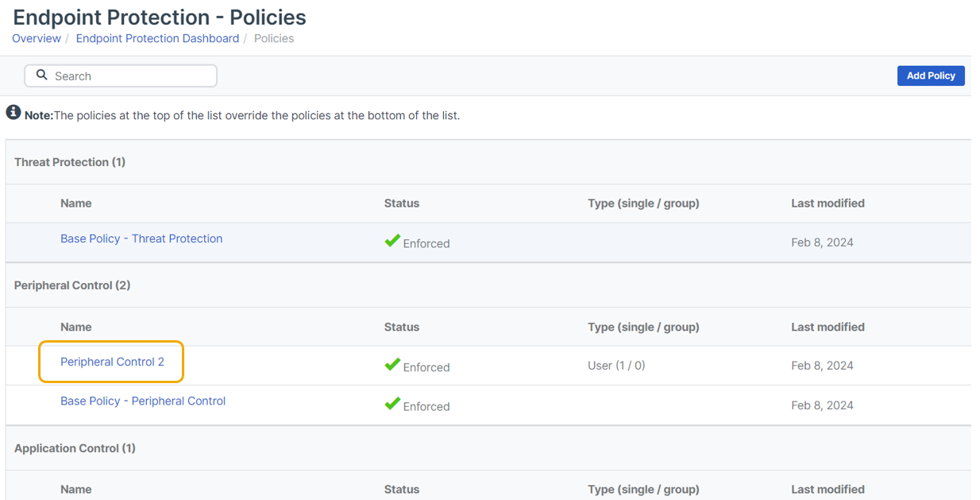Viewport: 980px width, 500px height.
Task: Click Type (single / group) header in Peripheral Control
Action: (x=643, y=327)
